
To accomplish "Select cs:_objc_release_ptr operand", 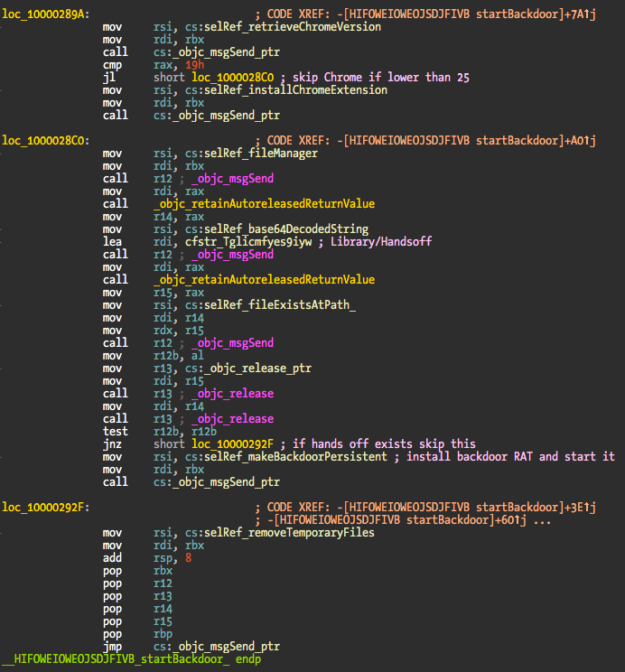I will (x=248, y=369).
